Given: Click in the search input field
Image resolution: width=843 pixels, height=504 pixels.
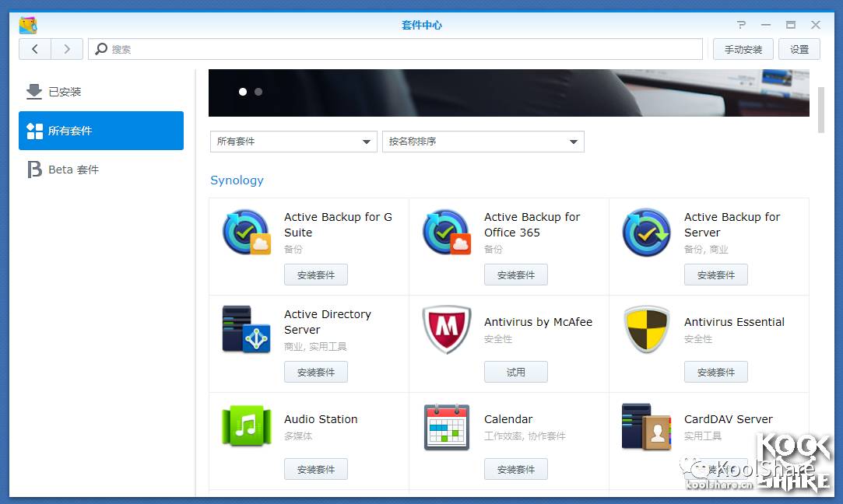Looking at the screenshot, I should (x=395, y=49).
